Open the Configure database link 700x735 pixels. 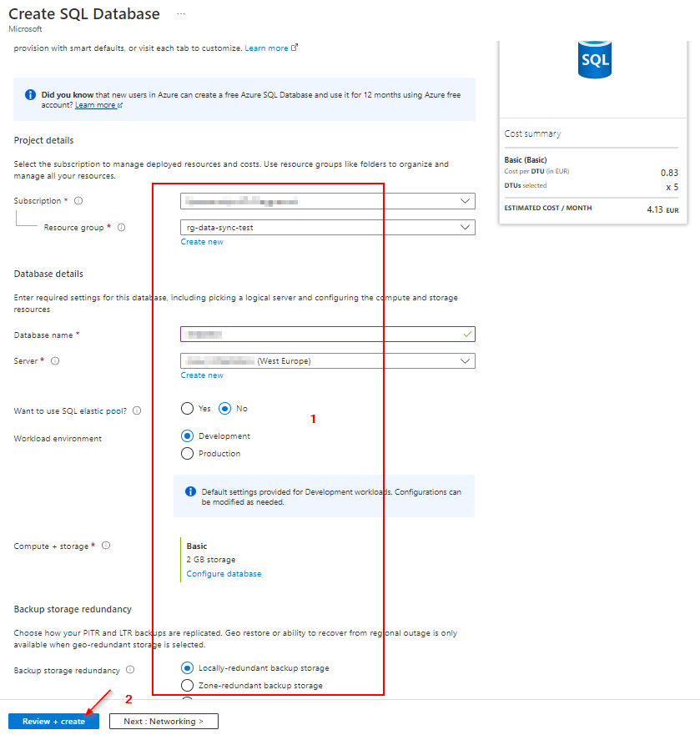tap(224, 574)
